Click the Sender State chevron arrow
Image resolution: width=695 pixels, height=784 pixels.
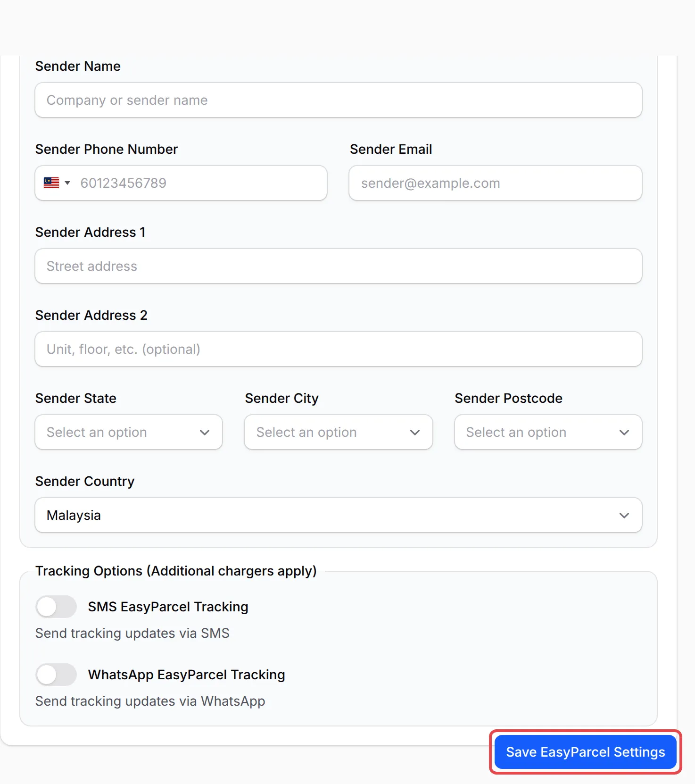click(x=205, y=433)
